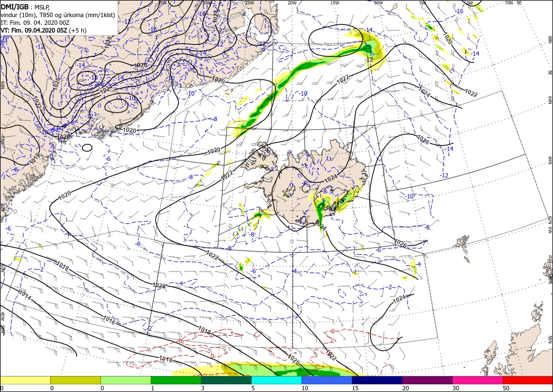Click the legend value "50"
This screenshot has height=392, width=553.
[x=506, y=388]
